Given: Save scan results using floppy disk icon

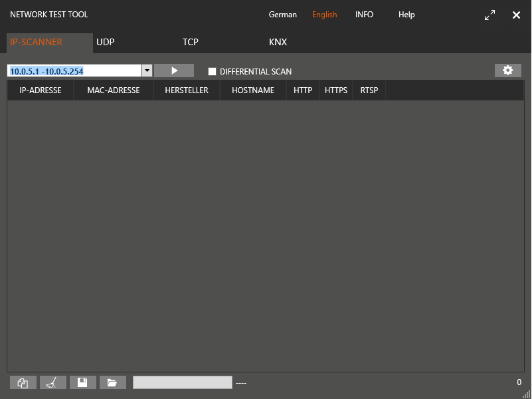Looking at the screenshot, I should (x=83, y=382).
